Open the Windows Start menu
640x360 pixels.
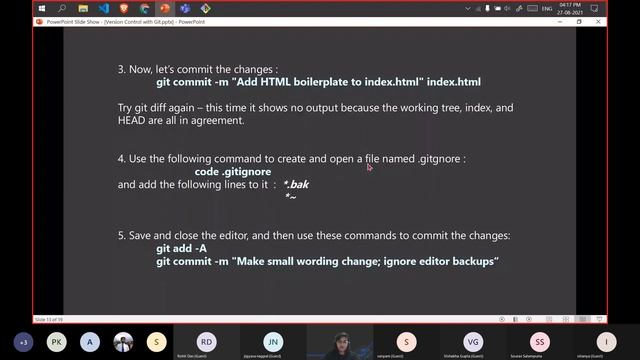point(42,8)
